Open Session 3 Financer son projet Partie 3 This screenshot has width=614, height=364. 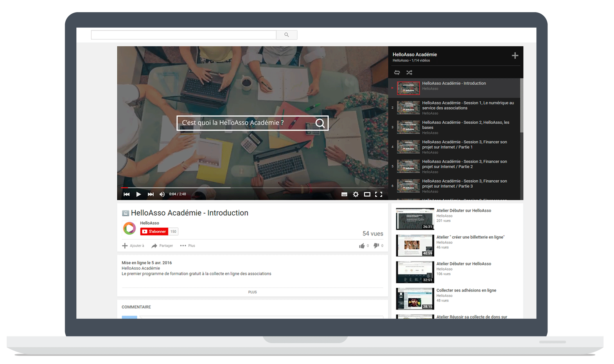tap(454, 186)
